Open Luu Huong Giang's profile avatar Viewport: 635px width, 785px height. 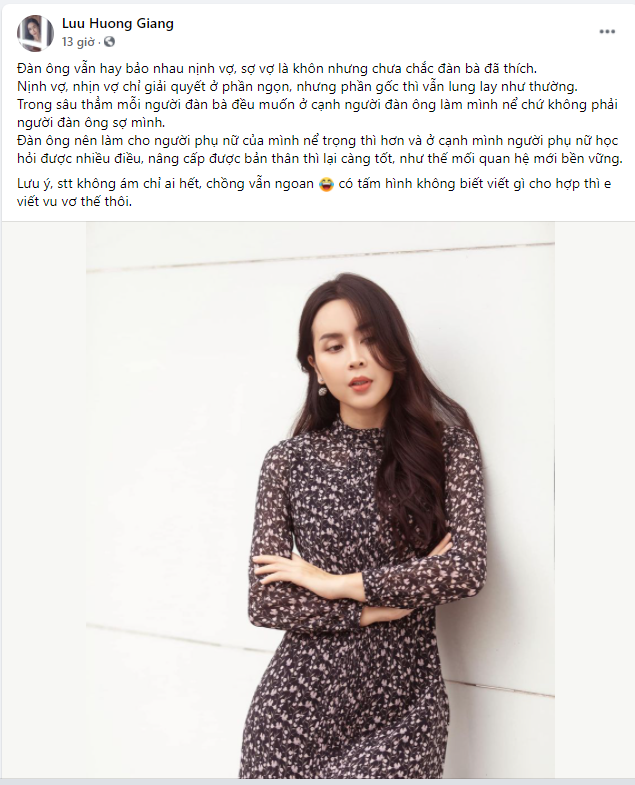(35, 33)
